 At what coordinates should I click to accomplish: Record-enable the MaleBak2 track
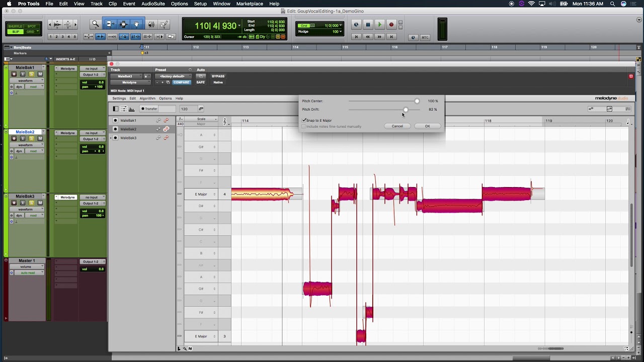(x=14, y=139)
